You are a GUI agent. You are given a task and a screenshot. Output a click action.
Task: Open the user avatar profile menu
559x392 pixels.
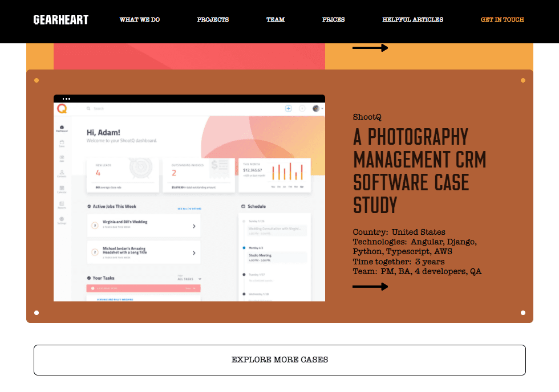point(317,108)
